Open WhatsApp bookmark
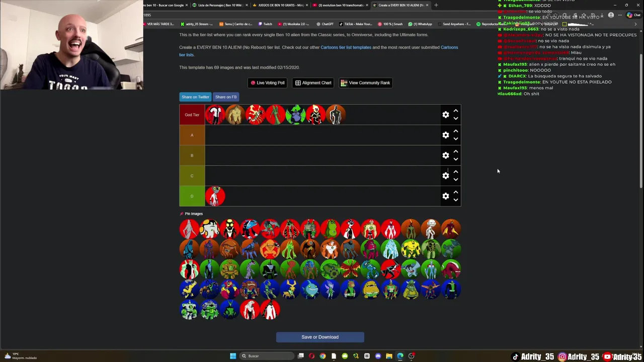The height and width of the screenshot is (362, 644). (x=421, y=24)
